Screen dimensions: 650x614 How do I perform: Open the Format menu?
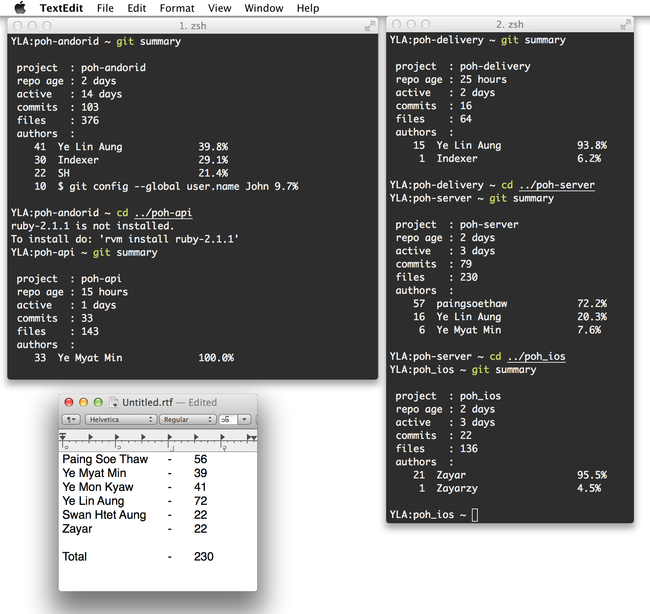(x=177, y=8)
